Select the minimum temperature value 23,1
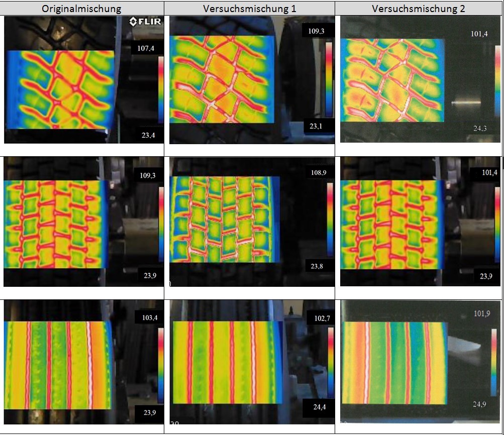Viewport: 504px width, 435px height. [316, 126]
